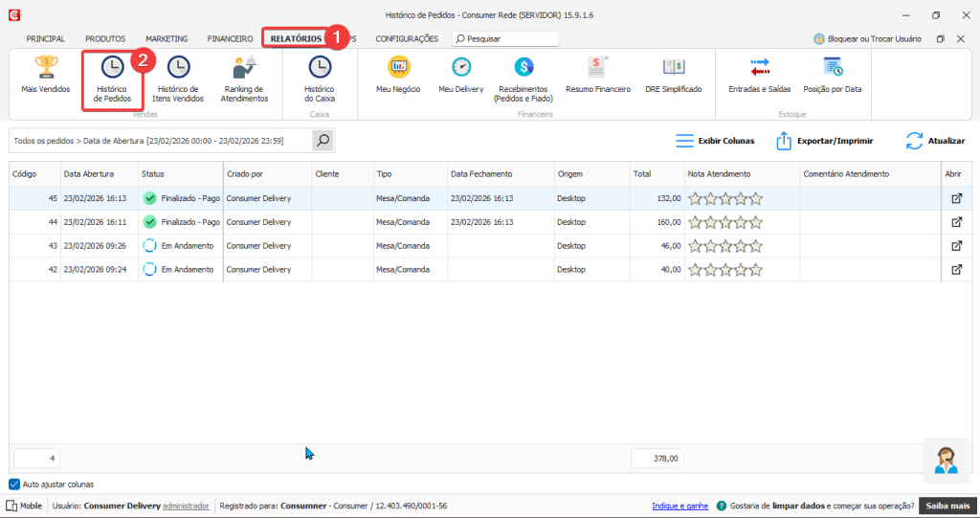The width and height of the screenshot is (980, 518).
Task: Restore the inner ribbon window
Action: point(940,39)
